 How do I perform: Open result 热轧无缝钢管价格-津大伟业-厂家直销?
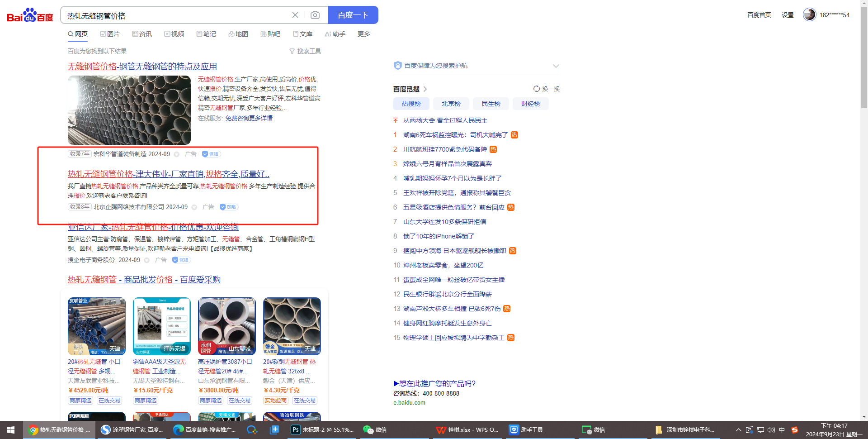[x=169, y=174]
